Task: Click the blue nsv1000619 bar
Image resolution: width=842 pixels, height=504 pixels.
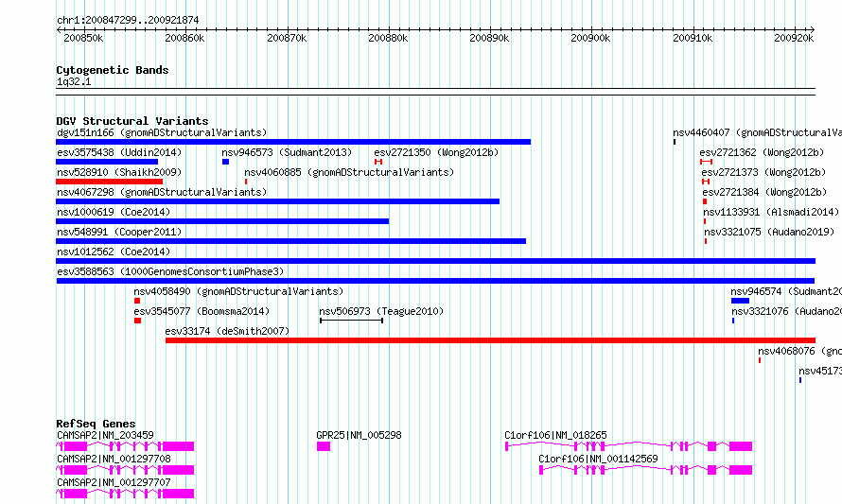Action: [222, 221]
